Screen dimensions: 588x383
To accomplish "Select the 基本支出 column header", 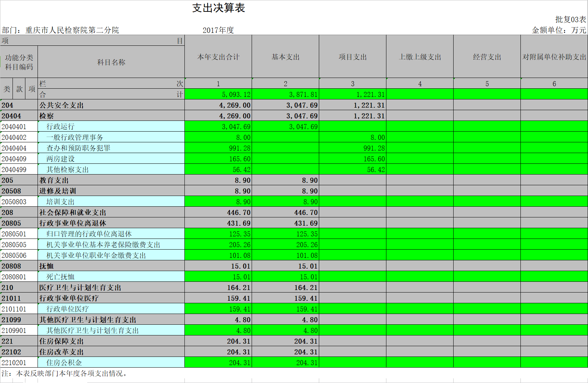I will [285, 57].
